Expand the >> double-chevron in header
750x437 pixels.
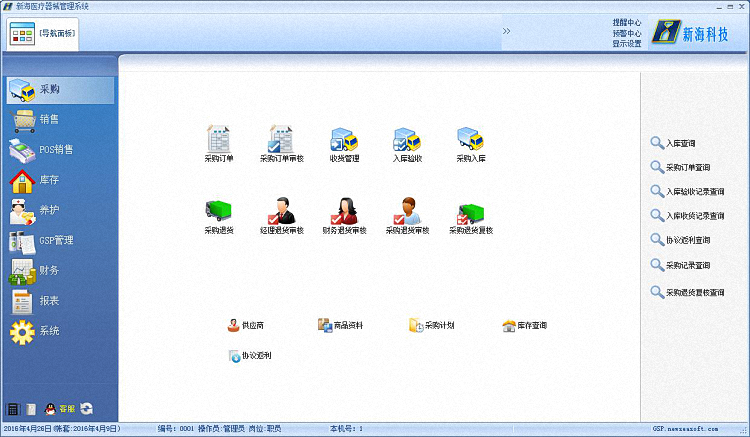tap(507, 31)
